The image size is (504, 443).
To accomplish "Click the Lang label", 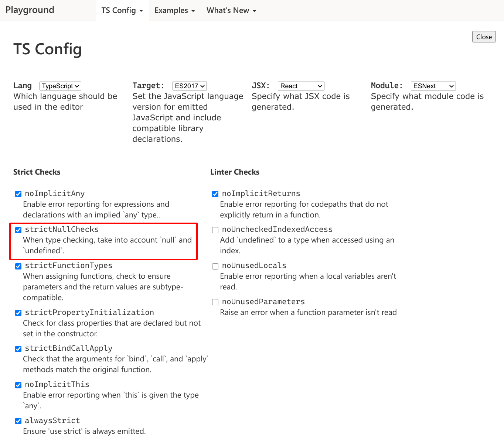I will 23,86.
